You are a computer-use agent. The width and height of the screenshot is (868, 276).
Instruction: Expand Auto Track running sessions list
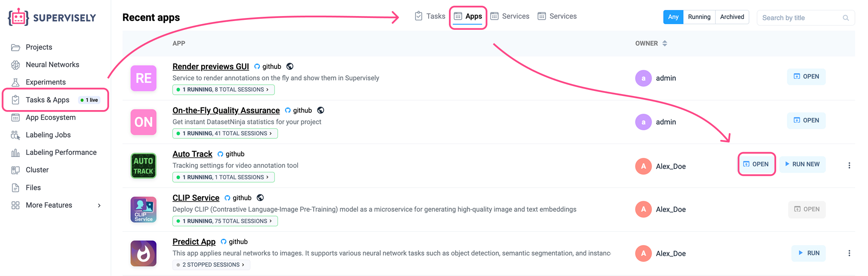tap(224, 177)
